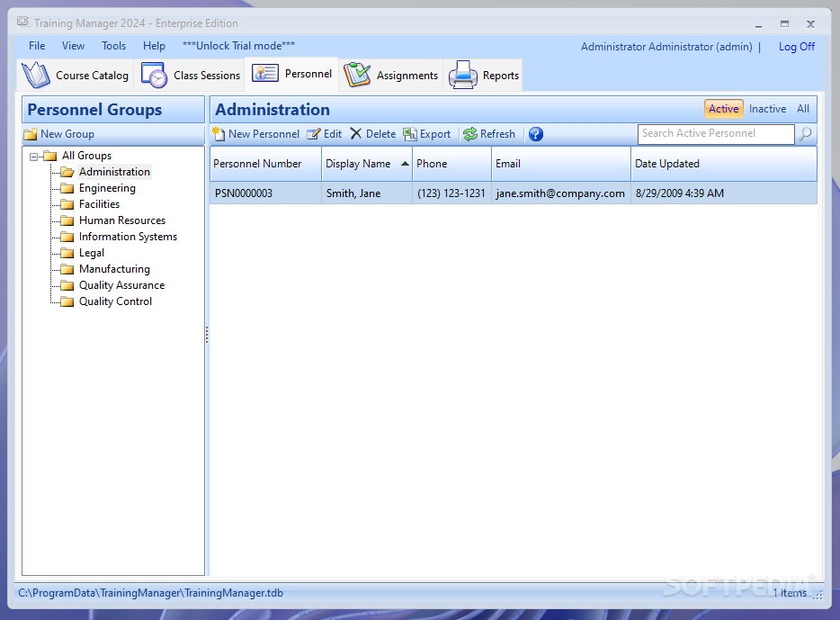This screenshot has width=840, height=620.
Task: Open the Help menu
Action: [x=154, y=46]
